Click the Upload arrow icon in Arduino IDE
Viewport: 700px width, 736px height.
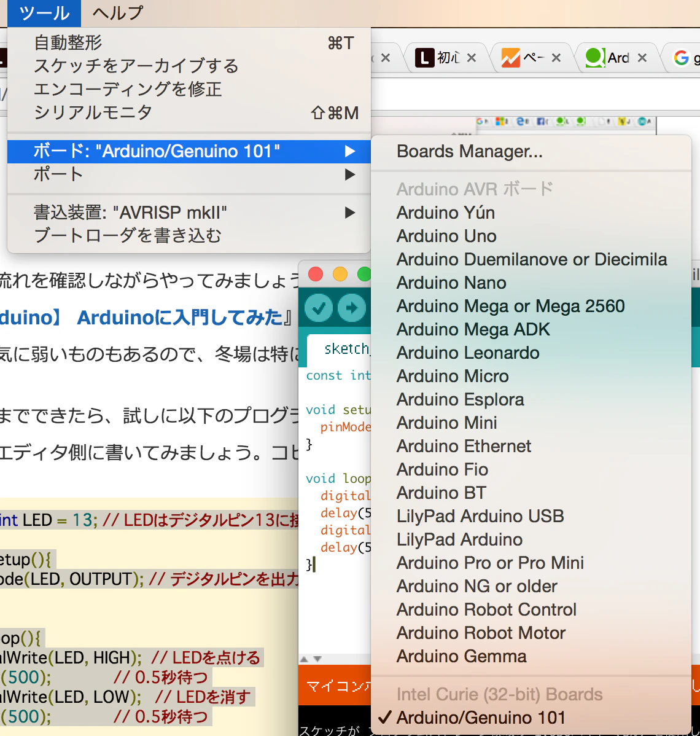(352, 308)
